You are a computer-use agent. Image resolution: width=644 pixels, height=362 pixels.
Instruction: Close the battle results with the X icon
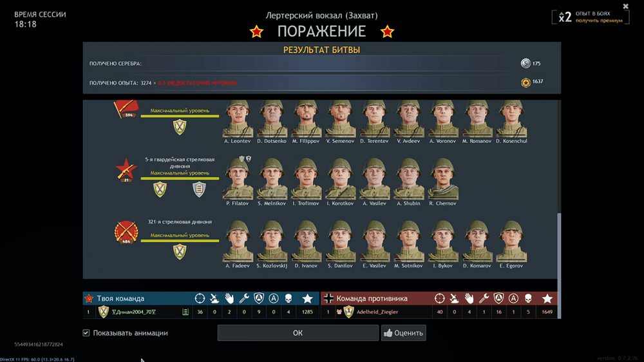[625, 6]
